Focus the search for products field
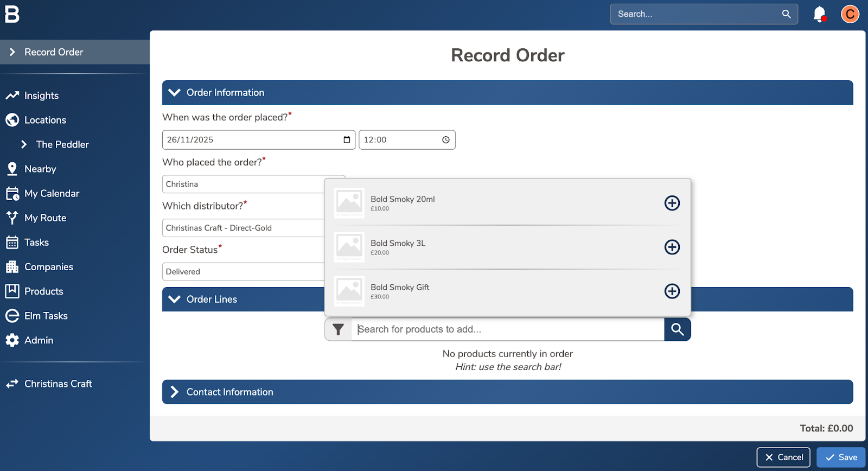 (507, 329)
